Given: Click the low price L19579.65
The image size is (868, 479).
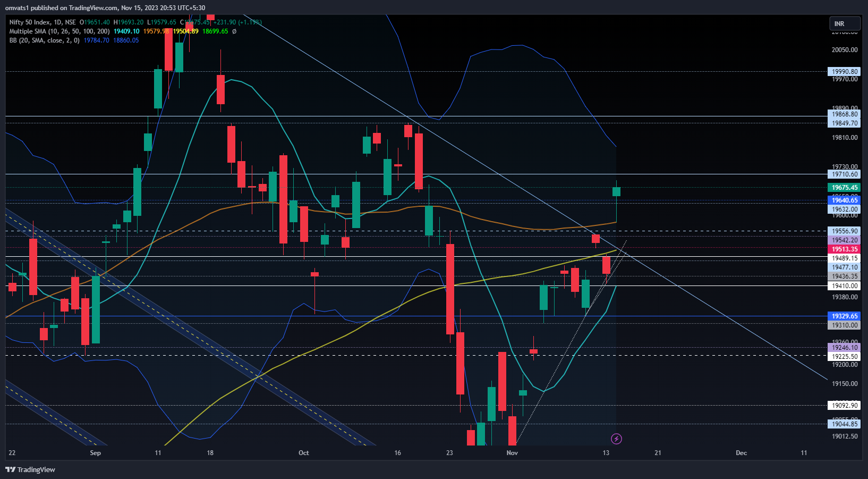Looking at the screenshot, I should [x=162, y=22].
